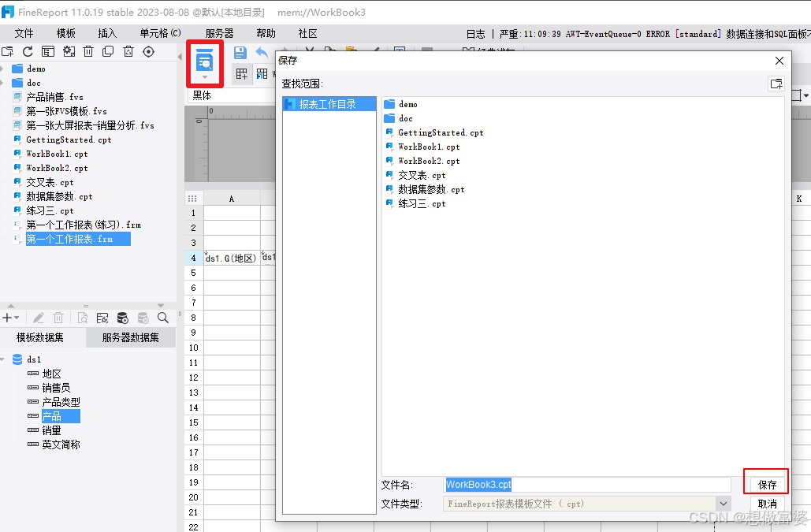Click the select-all grid corner of spreadsheet

(x=193, y=199)
